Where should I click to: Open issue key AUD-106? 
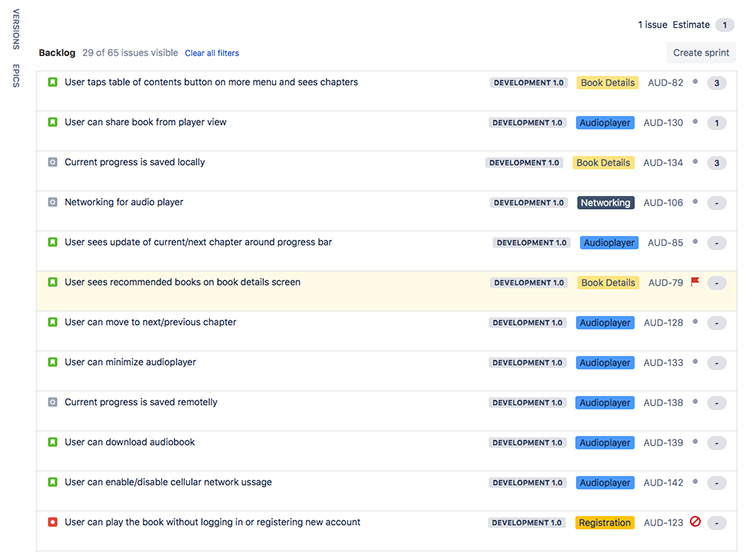click(663, 203)
